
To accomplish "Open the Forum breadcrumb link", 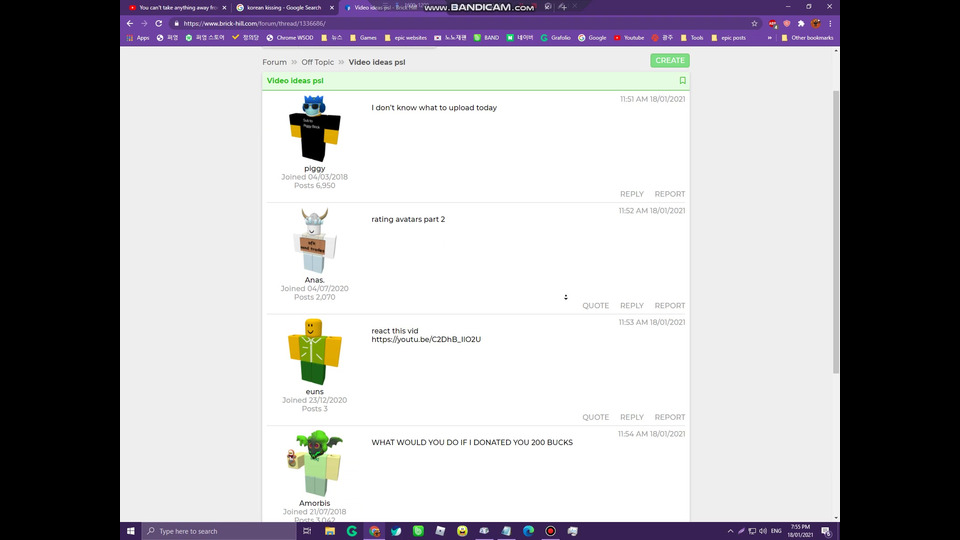I will pos(274,62).
